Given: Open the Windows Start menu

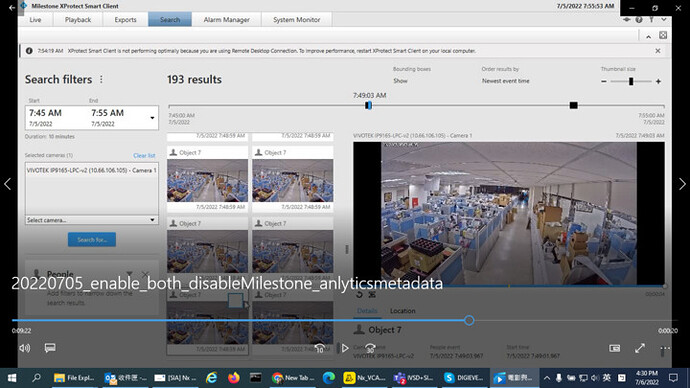Looking at the screenshot, I should point(12,378).
